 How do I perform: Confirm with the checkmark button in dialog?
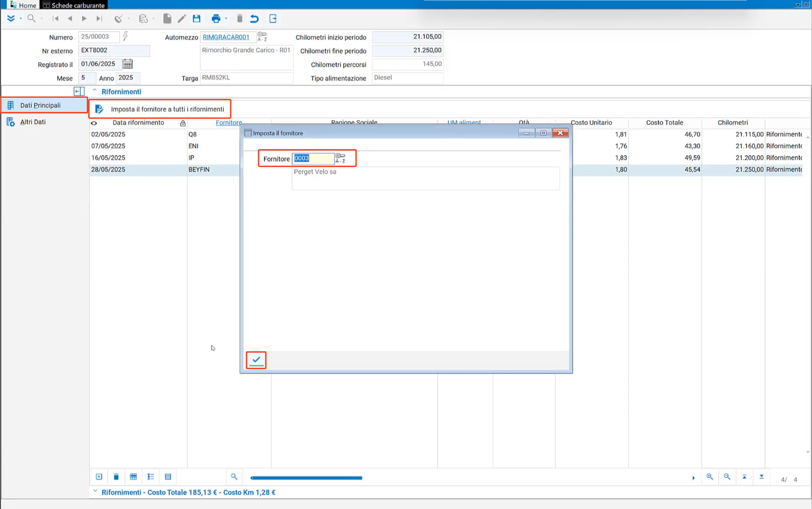(x=256, y=360)
